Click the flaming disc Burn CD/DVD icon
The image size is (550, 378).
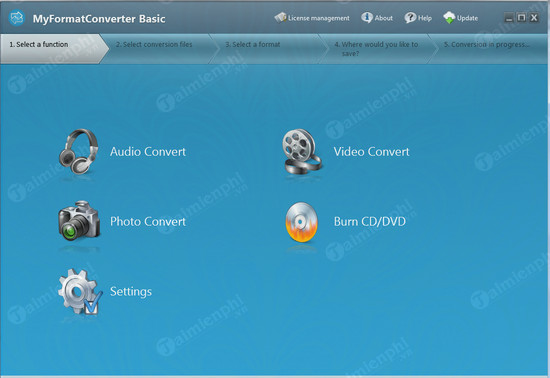coord(301,222)
